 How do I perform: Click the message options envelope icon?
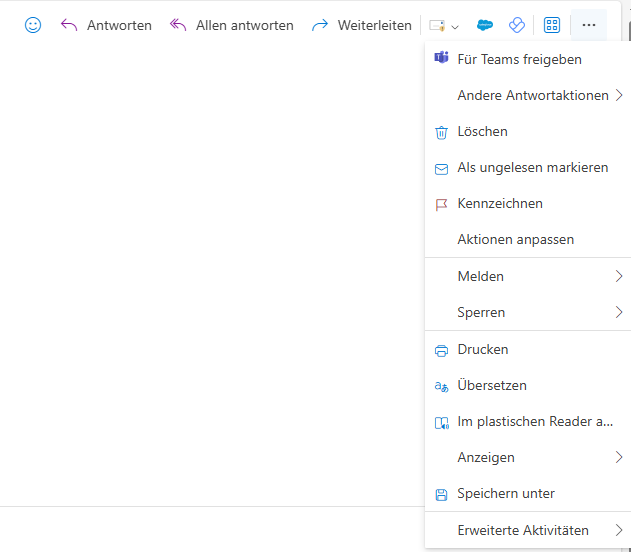437,25
